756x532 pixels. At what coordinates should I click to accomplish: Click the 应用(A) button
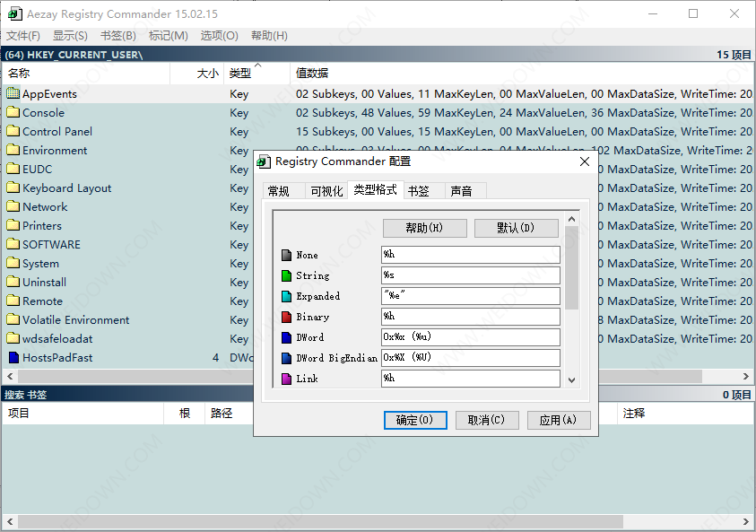pos(559,420)
